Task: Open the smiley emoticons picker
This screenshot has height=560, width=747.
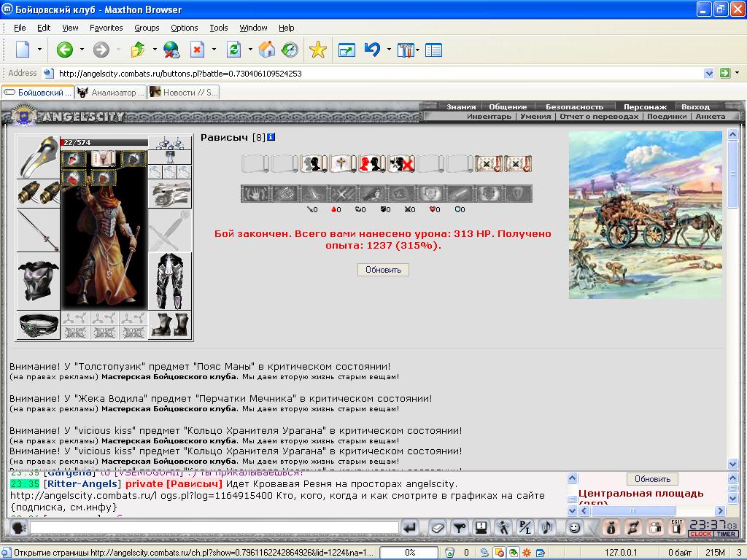Action: tap(575, 527)
